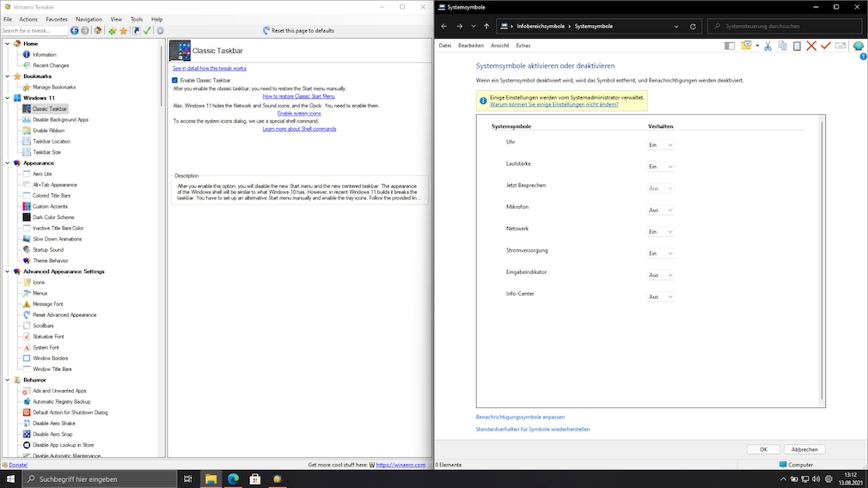
Task: Click the OK button in Systemsymbole
Action: tap(763, 450)
